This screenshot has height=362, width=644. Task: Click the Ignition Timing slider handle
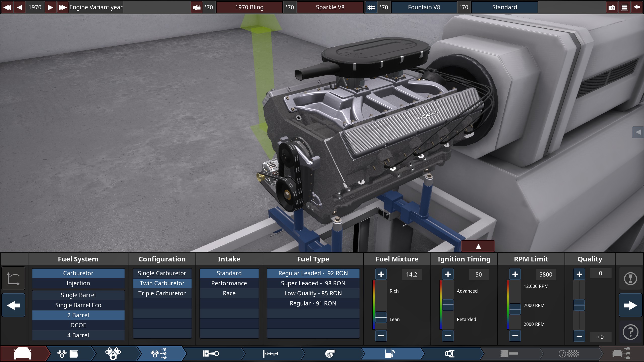pyautogui.click(x=448, y=305)
